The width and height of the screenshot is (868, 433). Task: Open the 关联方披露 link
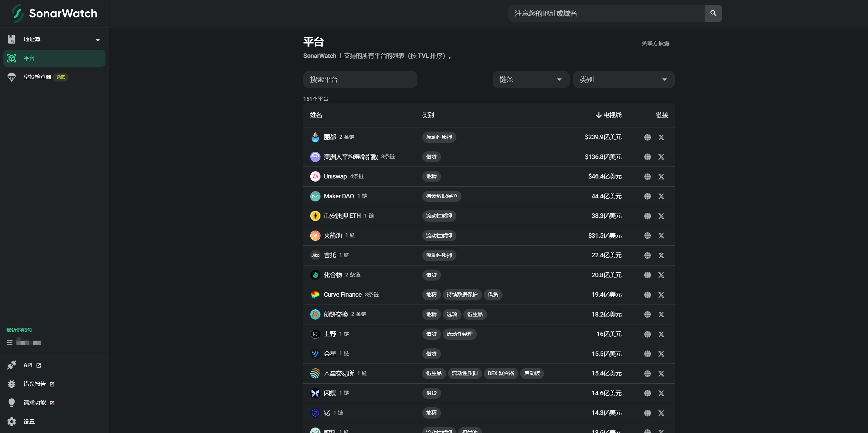pyautogui.click(x=655, y=43)
